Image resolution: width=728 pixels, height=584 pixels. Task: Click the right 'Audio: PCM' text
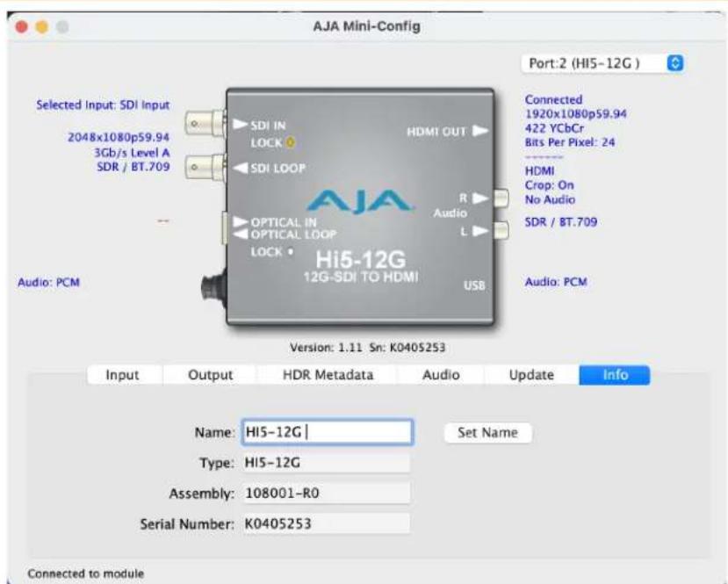point(556,282)
